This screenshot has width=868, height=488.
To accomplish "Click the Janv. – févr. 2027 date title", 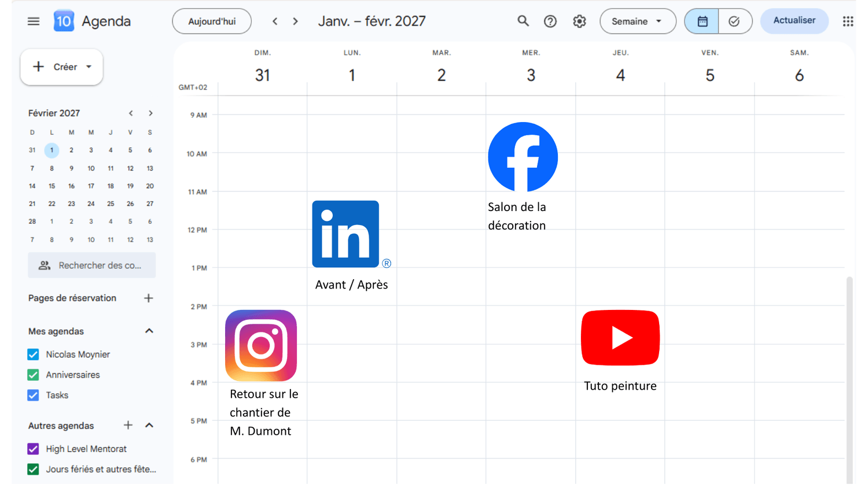I will pos(372,21).
